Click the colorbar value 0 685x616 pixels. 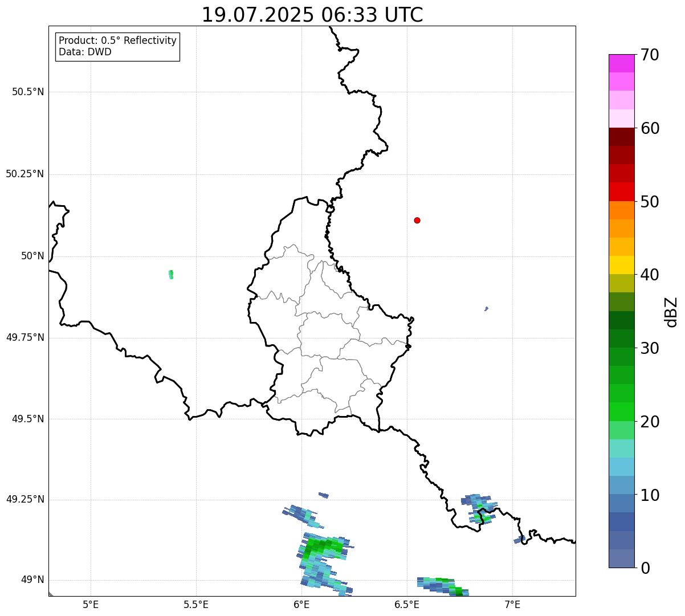[645, 568]
